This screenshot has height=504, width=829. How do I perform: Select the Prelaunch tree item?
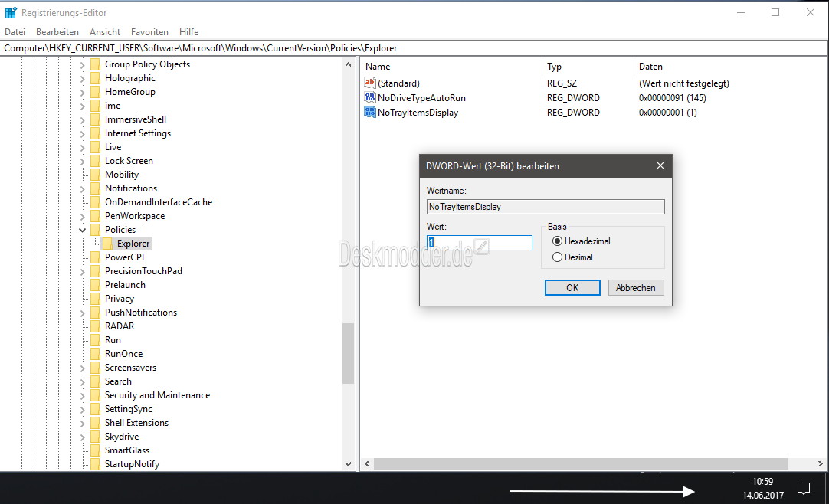click(125, 285)
